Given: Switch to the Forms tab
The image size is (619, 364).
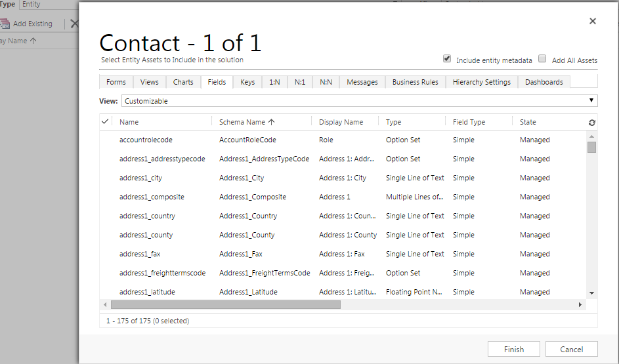Looking at the screenshot, I should click(116, 82).
